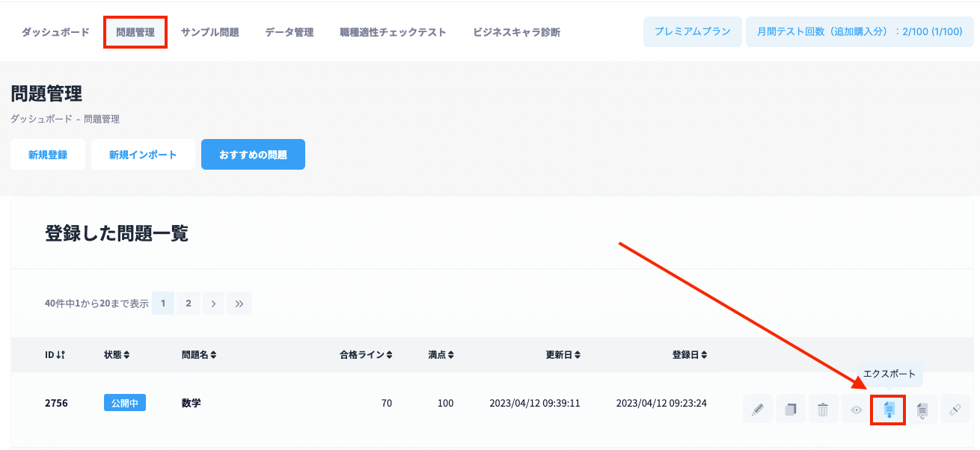Image resolution: width=980 pixels, height=450 pixels.
Task: Click the 新規登録 button
Action: pyautogui.click(x=48, y=155)
